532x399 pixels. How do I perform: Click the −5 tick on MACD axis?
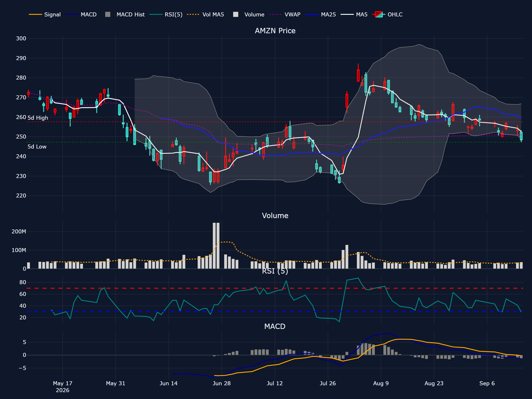click(22, 368)
